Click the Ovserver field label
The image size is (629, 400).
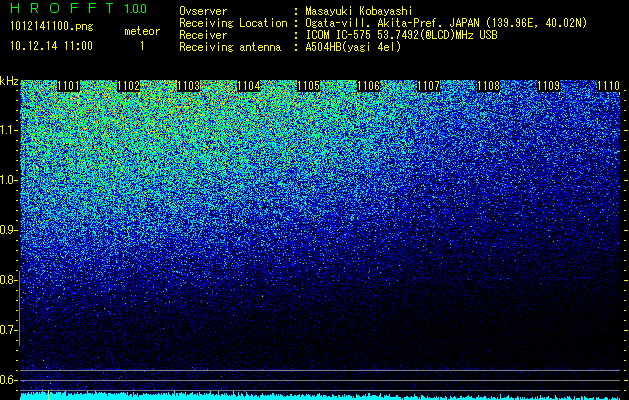coord(203,11)
